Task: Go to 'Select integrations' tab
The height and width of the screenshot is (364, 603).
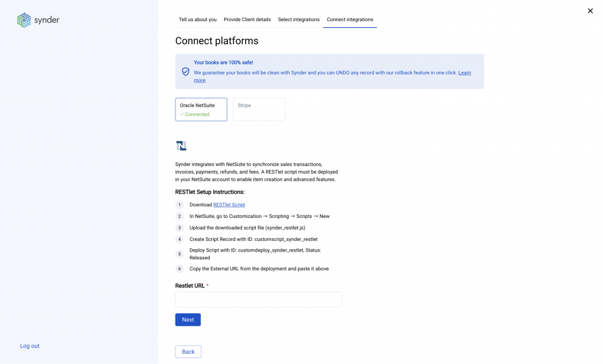Action: [x=299, y=19]
